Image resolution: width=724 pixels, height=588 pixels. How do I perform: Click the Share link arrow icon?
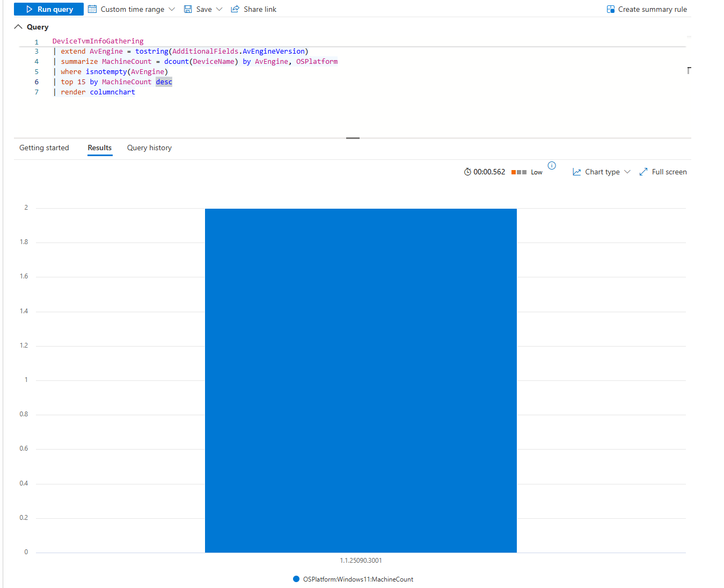235,9
